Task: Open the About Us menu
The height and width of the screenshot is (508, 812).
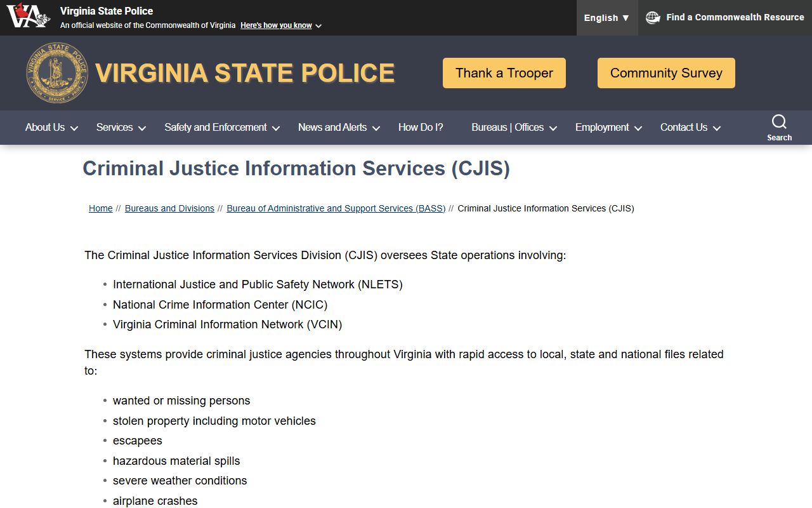Action: pyautogui.click(x=45, y=127)
